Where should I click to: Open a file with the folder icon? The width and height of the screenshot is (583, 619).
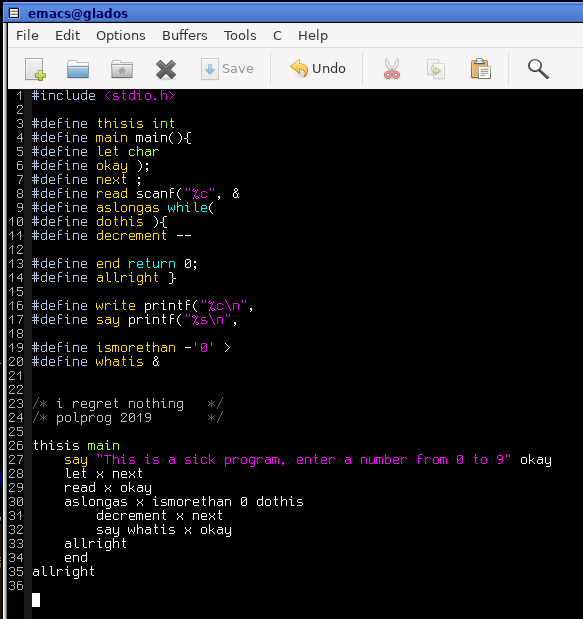click(x=78, y=69)
